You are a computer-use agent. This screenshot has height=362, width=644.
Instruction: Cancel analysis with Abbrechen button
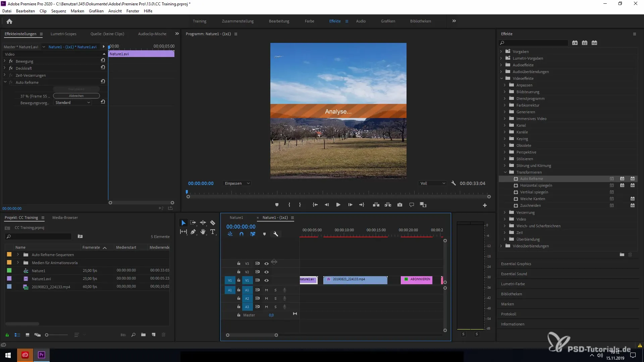coord(76,96)
